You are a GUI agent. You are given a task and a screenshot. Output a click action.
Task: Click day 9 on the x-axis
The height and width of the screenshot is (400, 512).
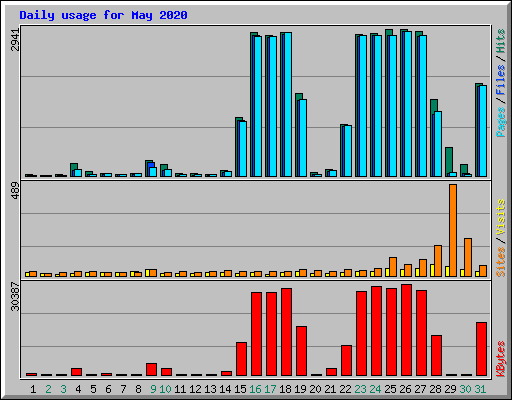click(153, 389)
